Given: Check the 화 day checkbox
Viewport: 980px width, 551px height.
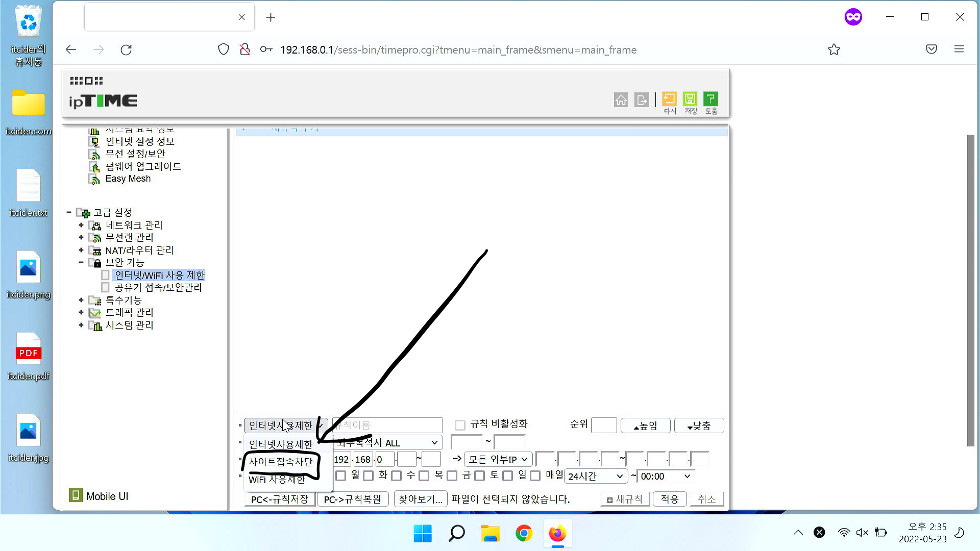Looking at the screenshot, I should [369, 475].
